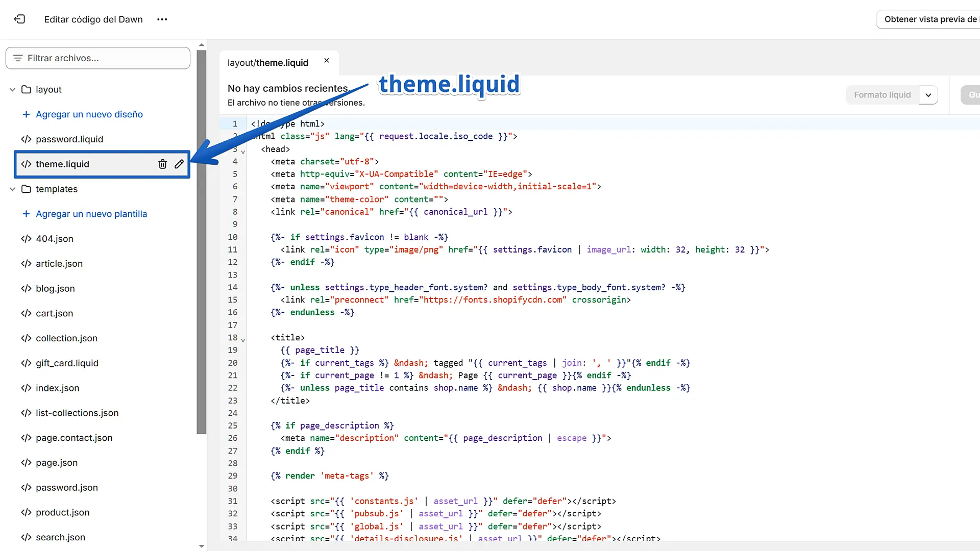
Task: Click the exit editor back icon
Action: (x=19, y=19)
